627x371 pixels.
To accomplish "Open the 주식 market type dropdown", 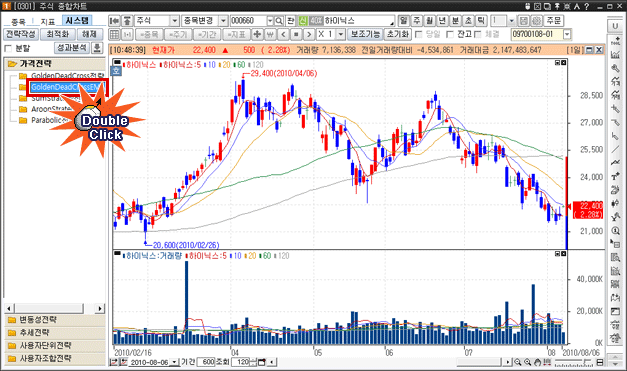I will 175,21.
